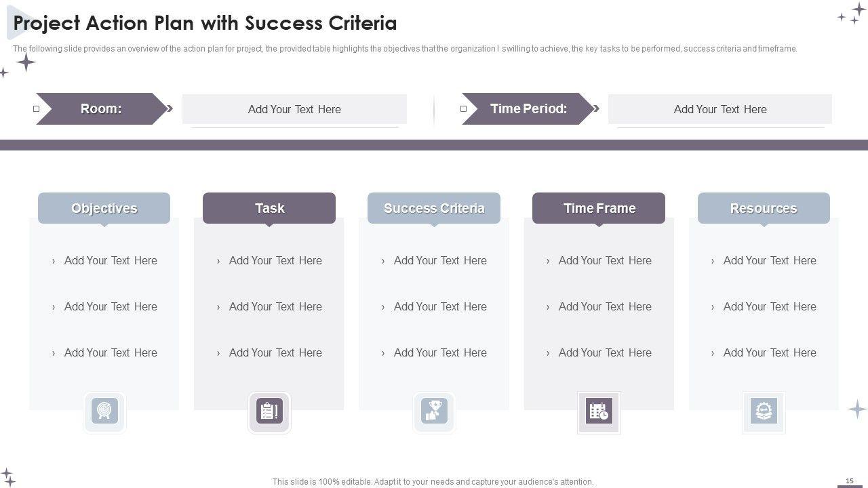868x488 pixels.
Task: Select the Task column header tab
Action: (269, 208)
